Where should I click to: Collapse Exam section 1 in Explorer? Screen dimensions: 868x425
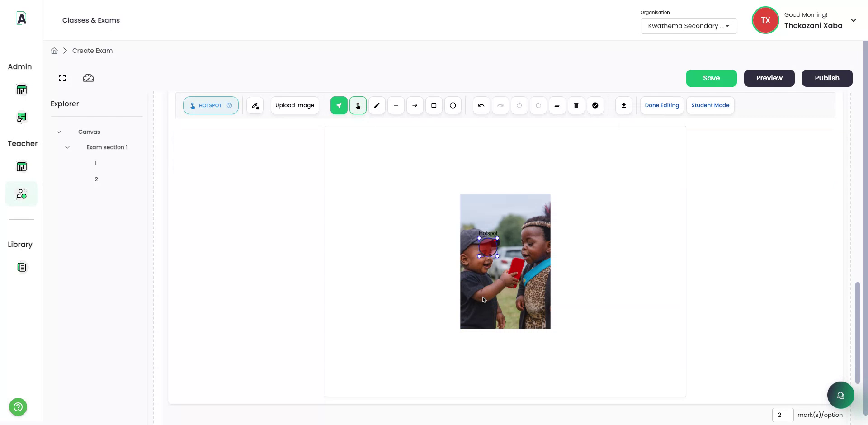67,147
